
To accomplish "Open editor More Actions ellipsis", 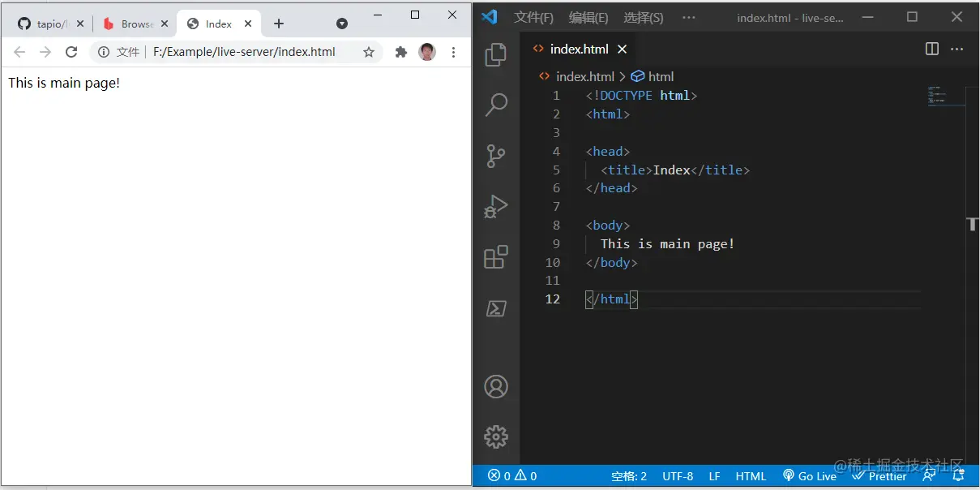I will (957, 49).
